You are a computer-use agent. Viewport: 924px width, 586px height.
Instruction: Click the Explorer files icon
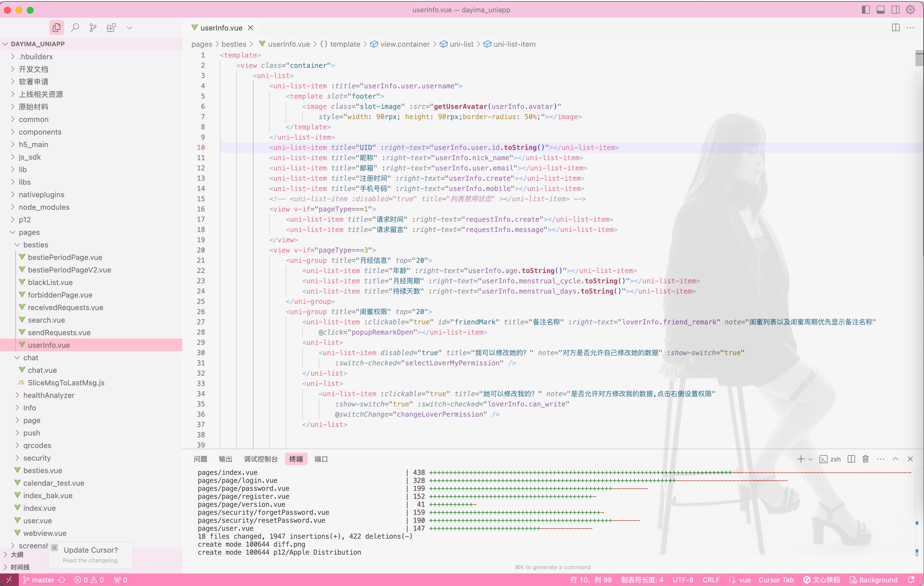click(x=56, y=28)
